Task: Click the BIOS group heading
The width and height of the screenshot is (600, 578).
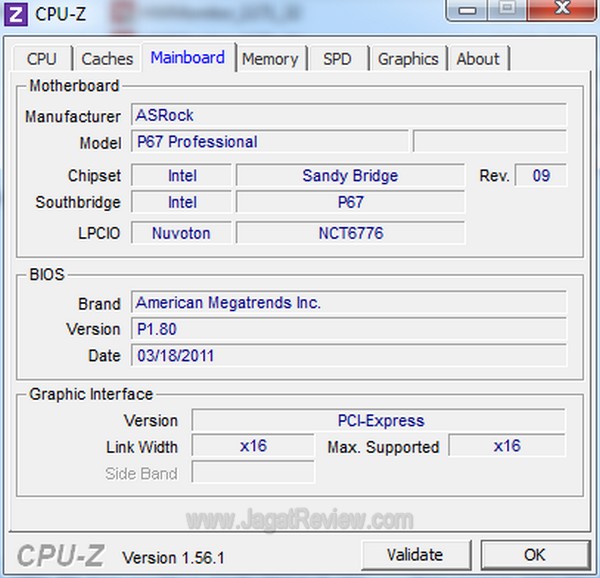Action: point(47,274)
